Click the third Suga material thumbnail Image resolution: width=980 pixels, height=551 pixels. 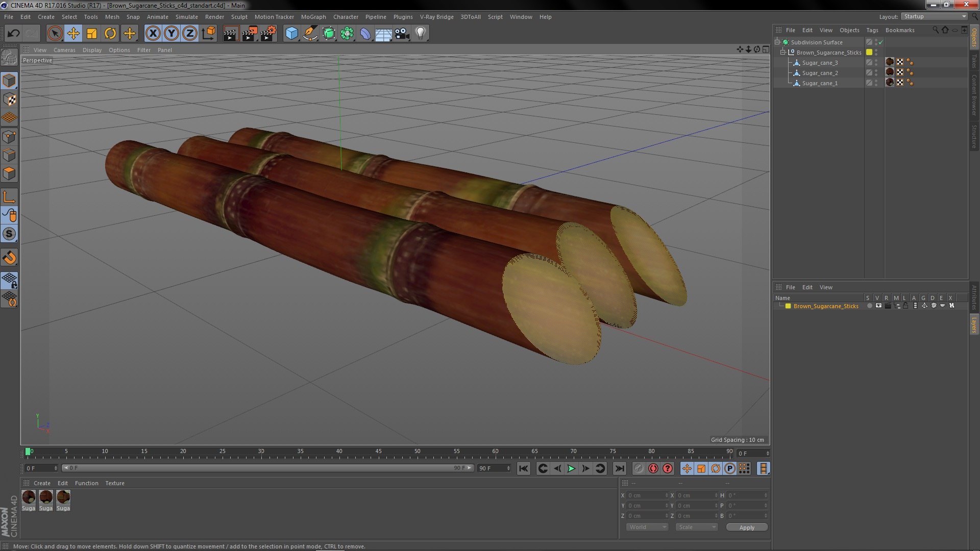coord(63,497)
